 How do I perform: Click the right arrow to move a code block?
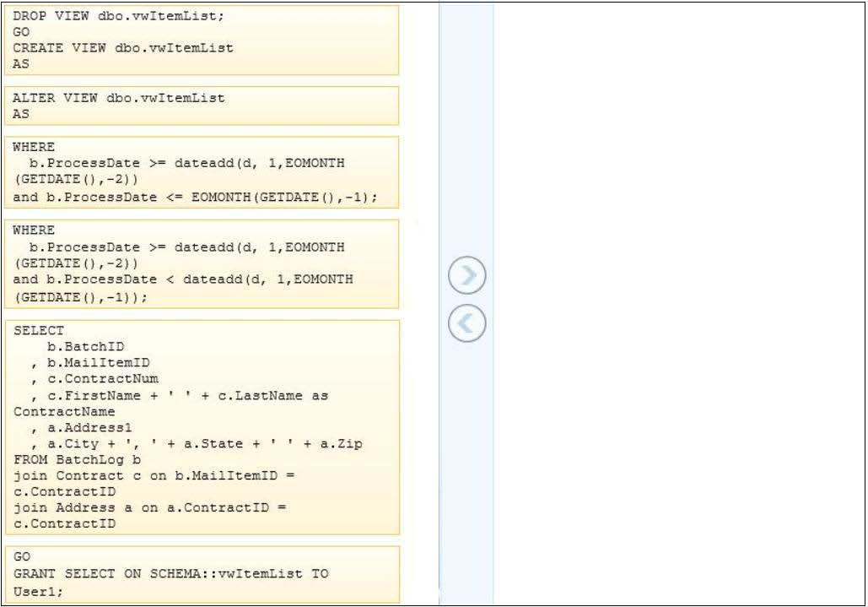point(467,274)
